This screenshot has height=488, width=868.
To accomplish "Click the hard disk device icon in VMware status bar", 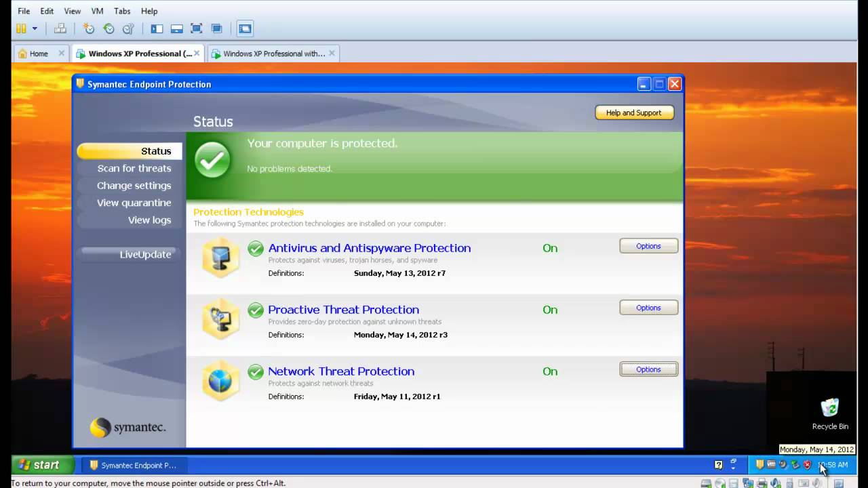I will [707, 483].
